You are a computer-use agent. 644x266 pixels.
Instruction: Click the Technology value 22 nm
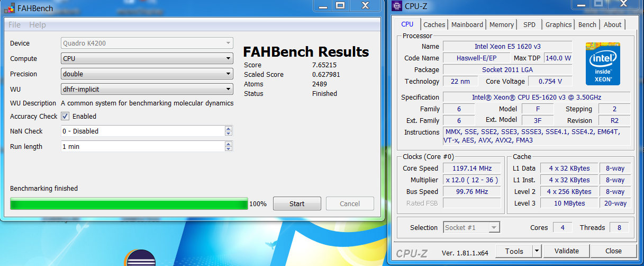[x=460, y=82]
